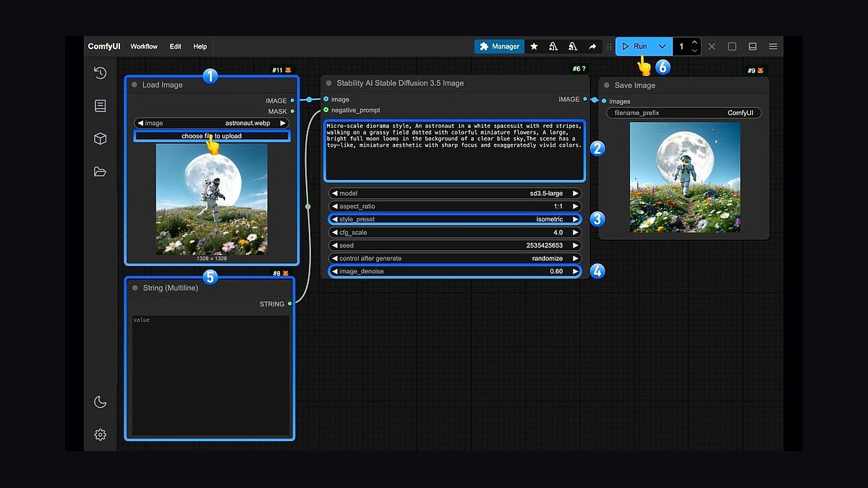Viewport: 868px width, 488px height.
Task: Click the X cancel icon beside the queue count
Action: coord(712,46)
